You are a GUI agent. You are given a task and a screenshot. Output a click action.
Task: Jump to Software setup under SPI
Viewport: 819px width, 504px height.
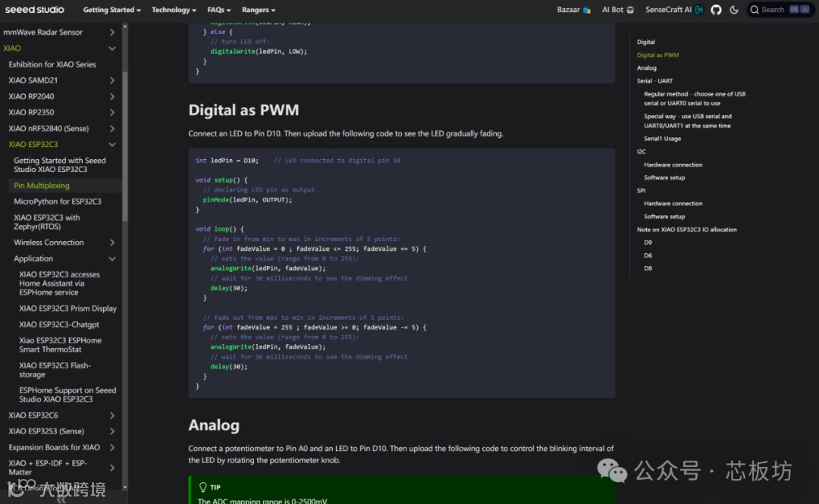tap(664, 216)
